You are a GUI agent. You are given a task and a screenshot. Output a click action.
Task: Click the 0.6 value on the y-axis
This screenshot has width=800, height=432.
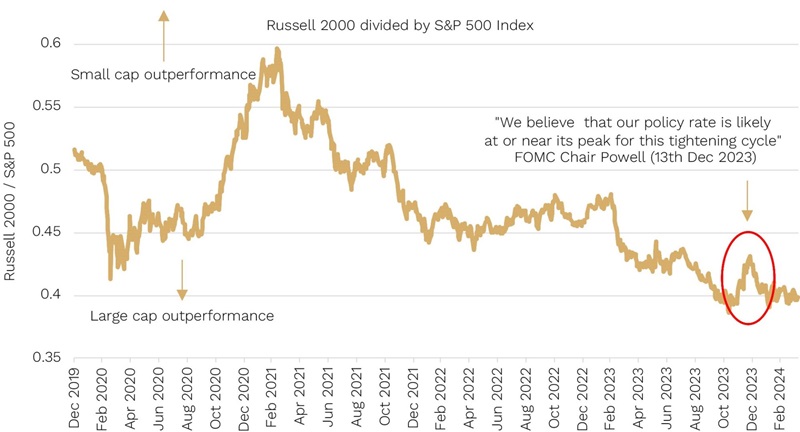(50, 44)
